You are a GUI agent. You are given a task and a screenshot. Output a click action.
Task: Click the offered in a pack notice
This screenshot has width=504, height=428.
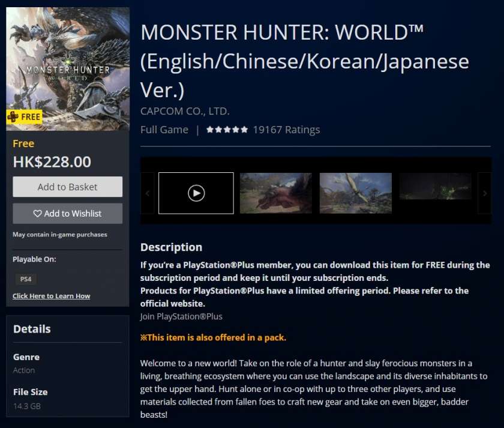213,337
